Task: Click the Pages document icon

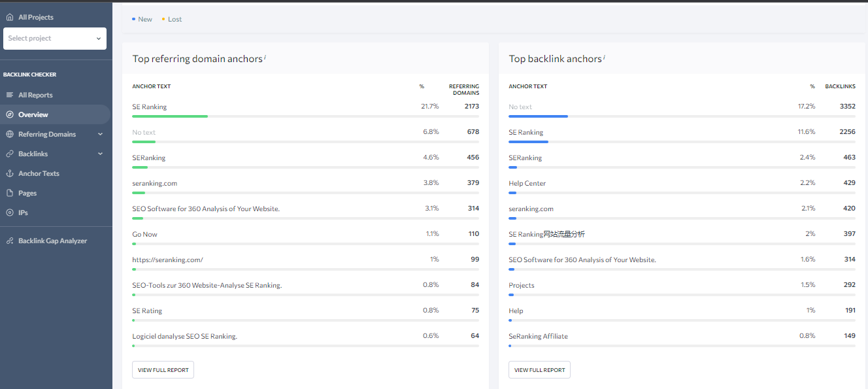Action: click(x=10, y=193)
